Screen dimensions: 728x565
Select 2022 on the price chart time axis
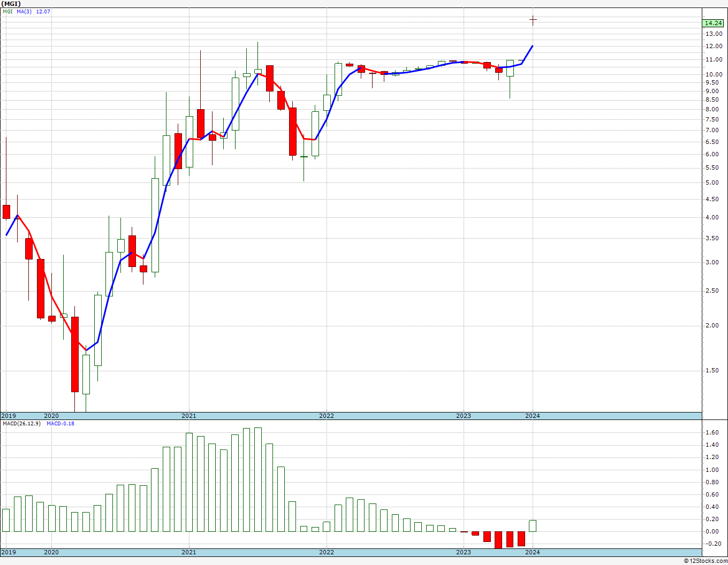tap(327, 416)
